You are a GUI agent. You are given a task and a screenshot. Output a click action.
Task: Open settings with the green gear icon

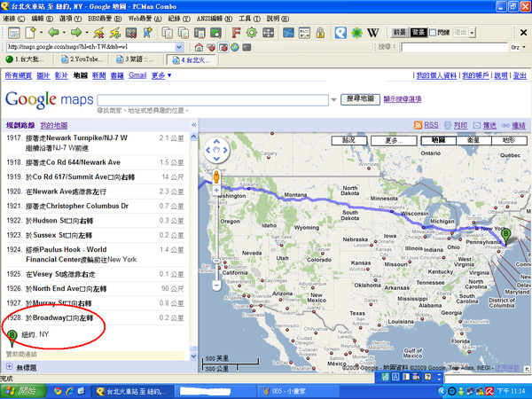pyautogui.click(x=252, y=33)
